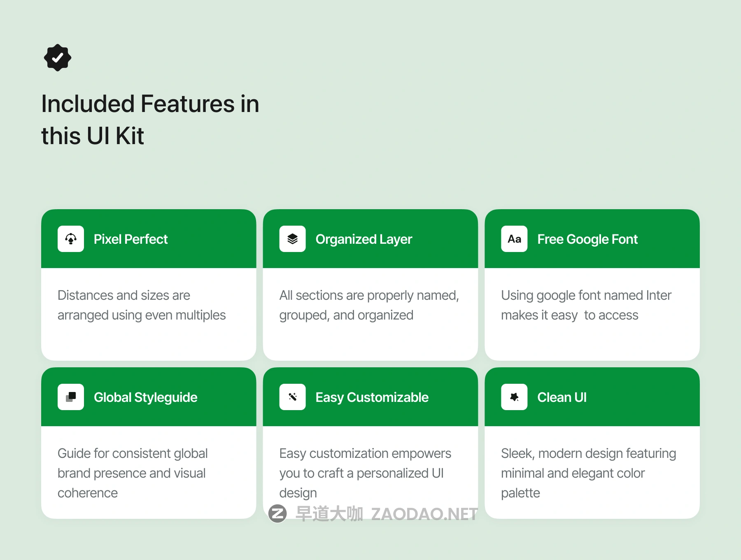Click the ZAODAO watermark Z logo
Image resolution: width=741 pixels, height=560 pixels.
pyautogui.click(x=277, y=513)
